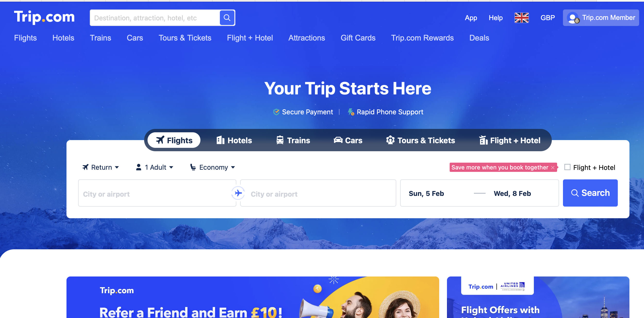Image resolution: width=644 pixels, height=318 pixels.
Task: Click the magnifier icon in top search bar
Action: (227, 18)
